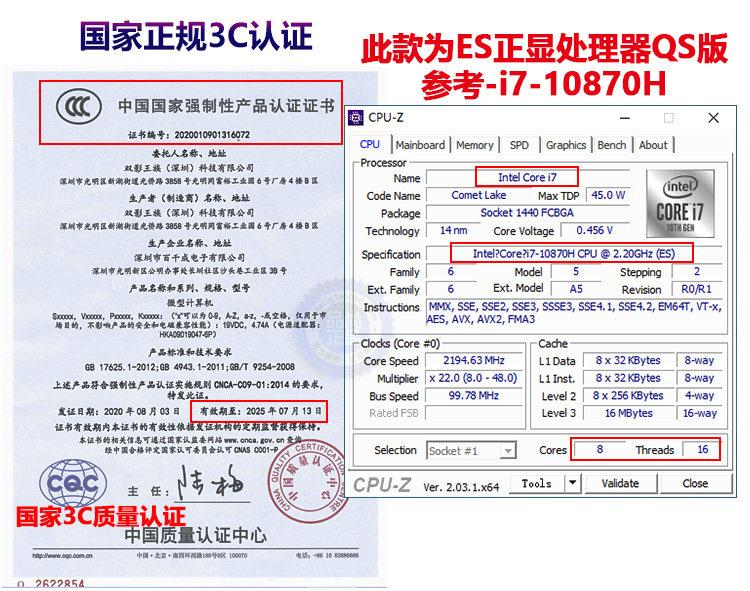Click the CCC logo on the certificate
This screenshot has height=591, width=750.
[x=78, y=107]
